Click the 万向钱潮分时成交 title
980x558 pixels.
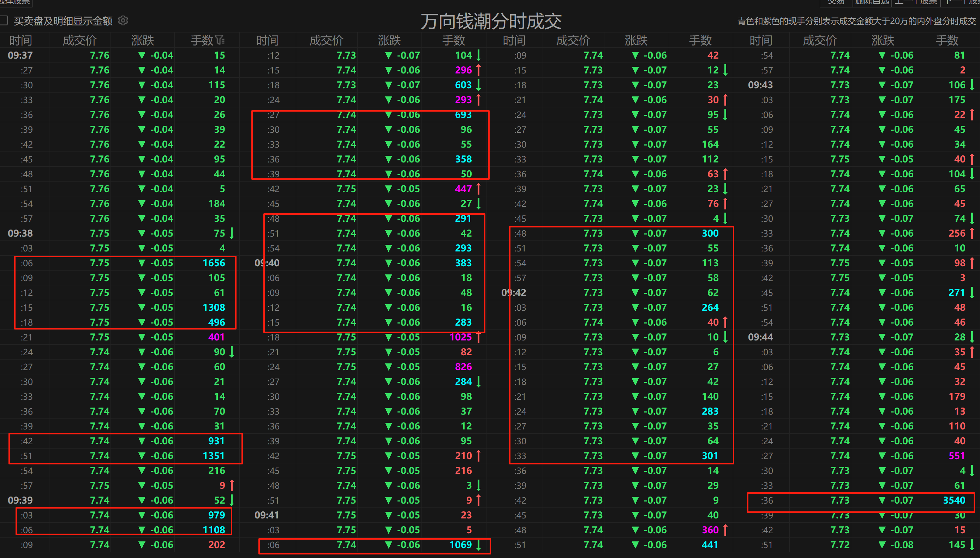[x=491, y=21]
